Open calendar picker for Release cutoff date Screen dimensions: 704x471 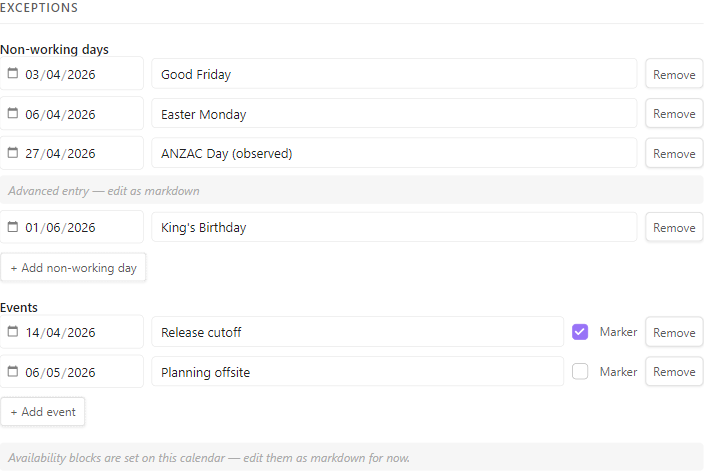tap(13, 332)
